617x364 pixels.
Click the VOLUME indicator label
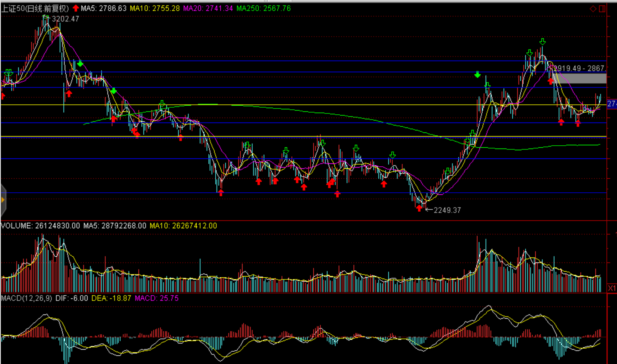17,226
